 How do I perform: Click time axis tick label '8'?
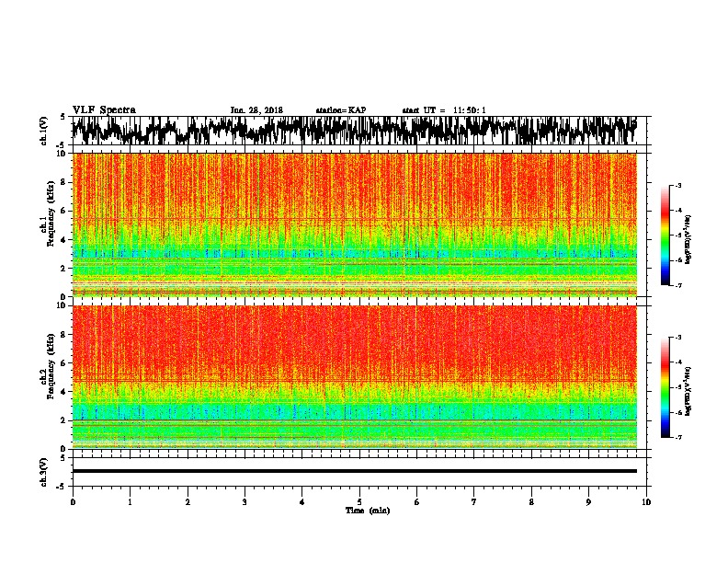coord(531,502)
